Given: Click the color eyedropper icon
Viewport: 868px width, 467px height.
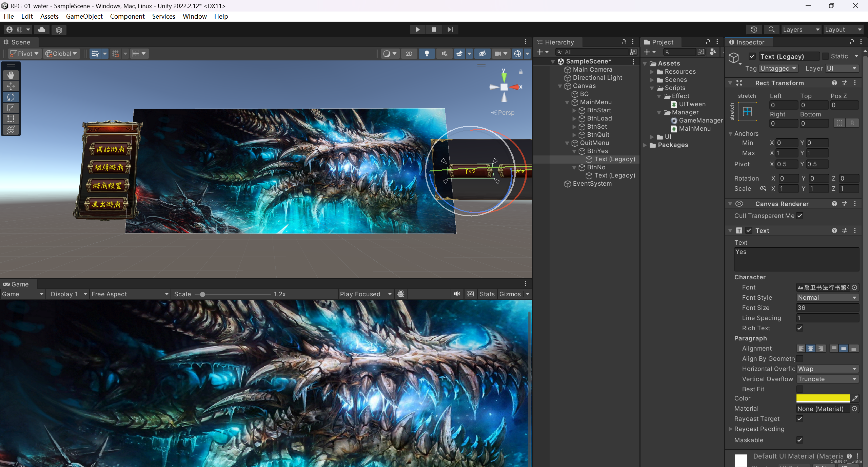Looking at the screenshot, I should (x=855, y=398).
